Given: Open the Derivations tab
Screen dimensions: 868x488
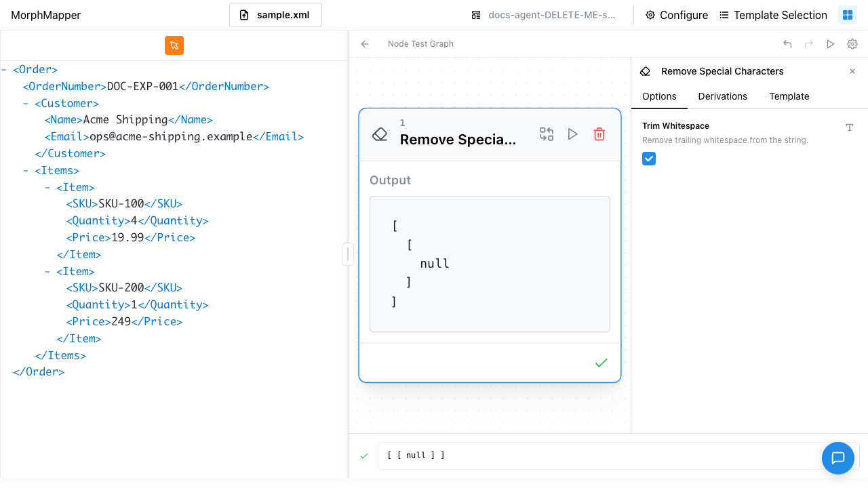Looking at the screenshot, I should pos(723,96).
